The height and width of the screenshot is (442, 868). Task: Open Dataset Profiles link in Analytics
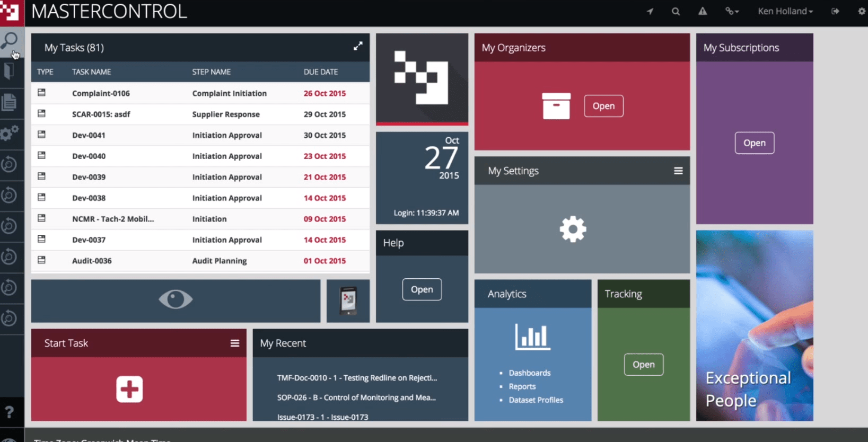click(536, 400)
